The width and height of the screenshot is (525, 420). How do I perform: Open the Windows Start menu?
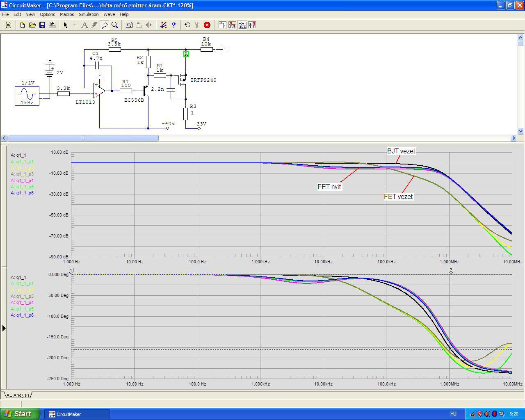pos(20,414)
